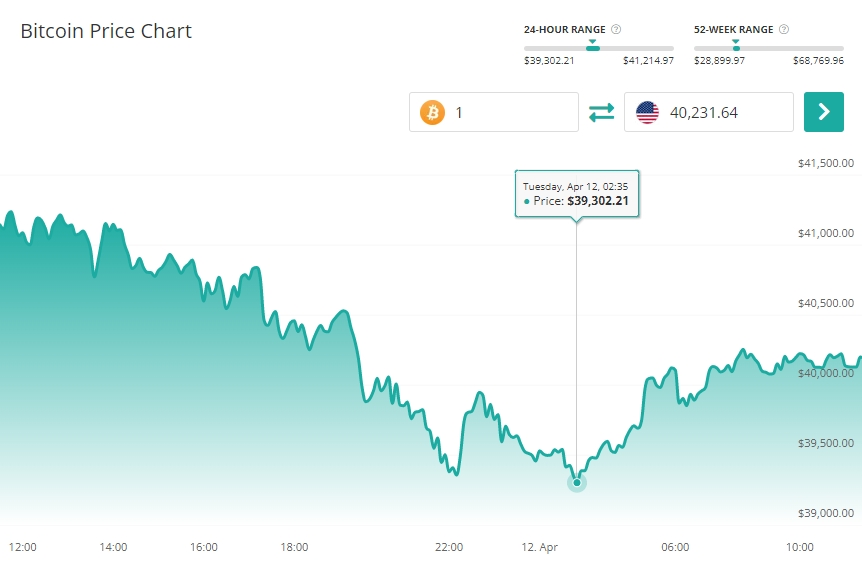Screen dimensions: 862x563
Task: Click the US flag currency icon
Action: pyautogui.click(x=647, y=112)
